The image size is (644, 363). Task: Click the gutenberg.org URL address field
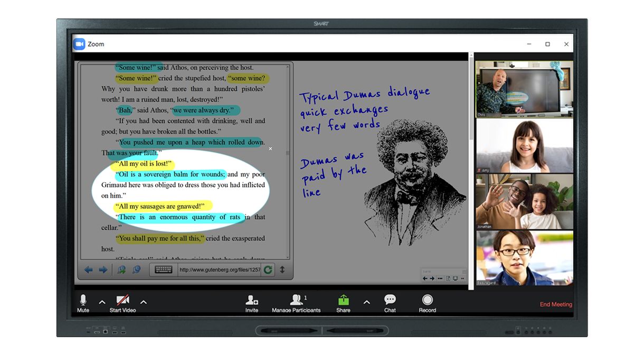(219, 270)
